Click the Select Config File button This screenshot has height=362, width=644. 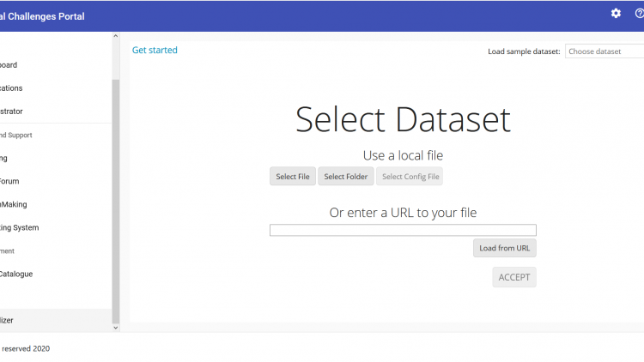[x=410, y=177]
